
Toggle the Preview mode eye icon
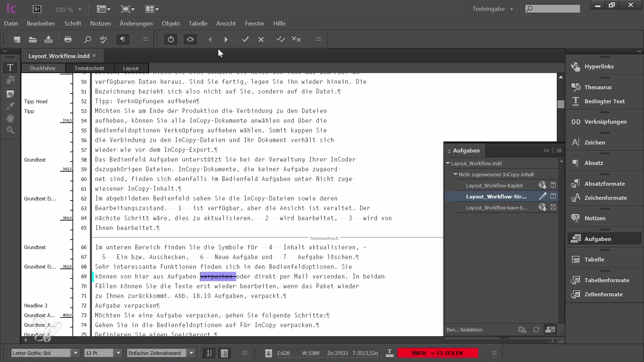click(190, 39)
